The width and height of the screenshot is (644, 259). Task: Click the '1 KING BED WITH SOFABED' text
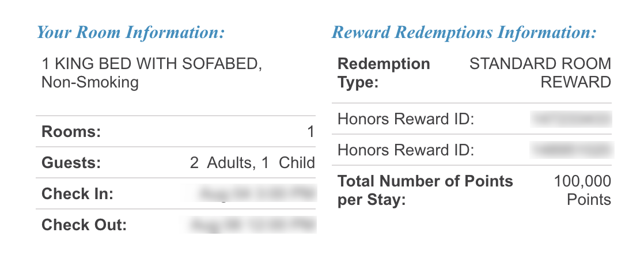(x=152, y=64)
